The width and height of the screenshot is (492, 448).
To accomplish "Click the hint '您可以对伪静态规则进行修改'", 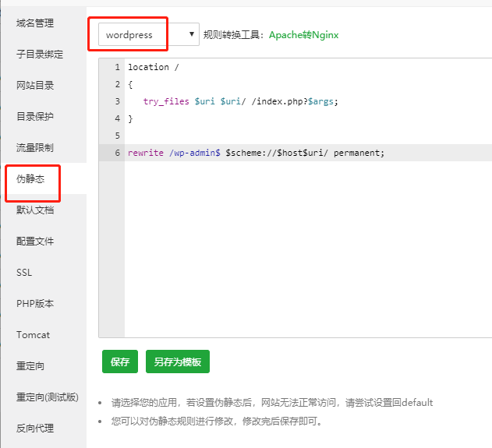I will pos(217,421).
